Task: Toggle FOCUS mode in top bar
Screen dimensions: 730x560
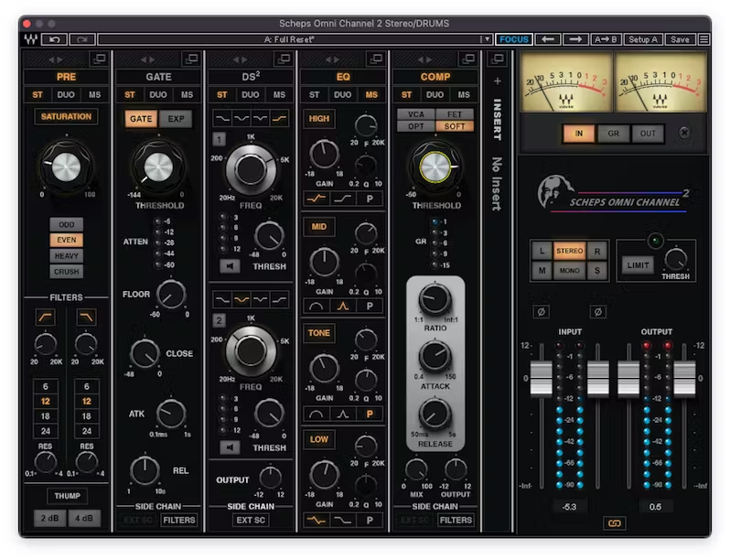Action: point(514,39)
